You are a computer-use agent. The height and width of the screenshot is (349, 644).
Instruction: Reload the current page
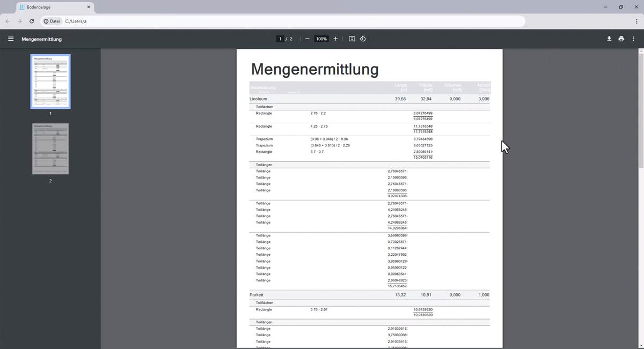click(32, 21)
